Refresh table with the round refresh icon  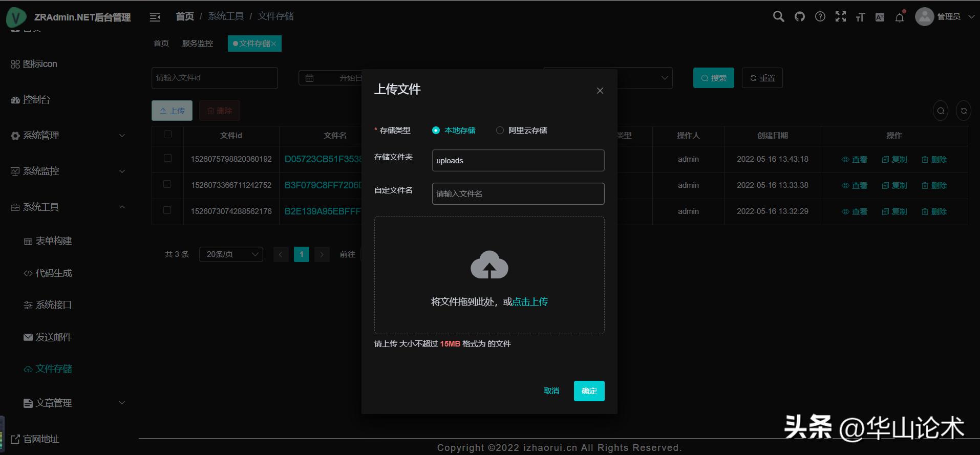click(964, 111)
